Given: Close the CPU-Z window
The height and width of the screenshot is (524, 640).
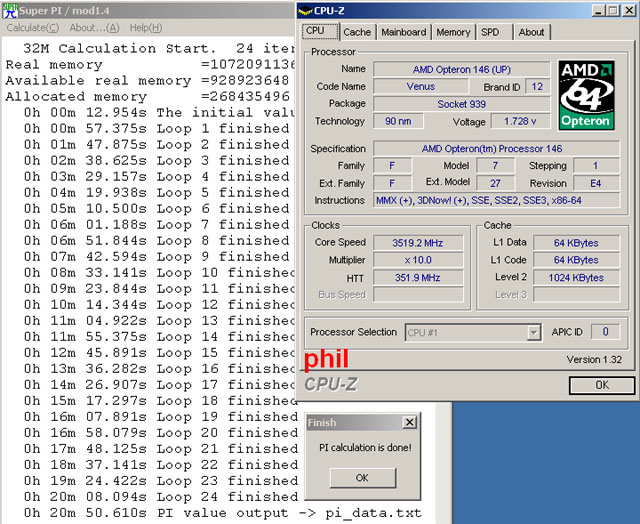Looking at the screenshot, I should (x=629, y=11).
